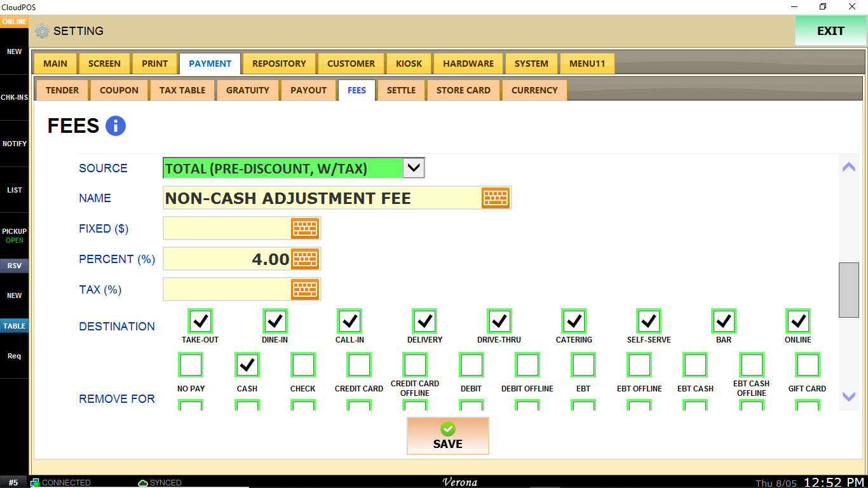Screen dimensions: 868x488
Task: Open the MENU11 tab
Action: tap(587, 64)
